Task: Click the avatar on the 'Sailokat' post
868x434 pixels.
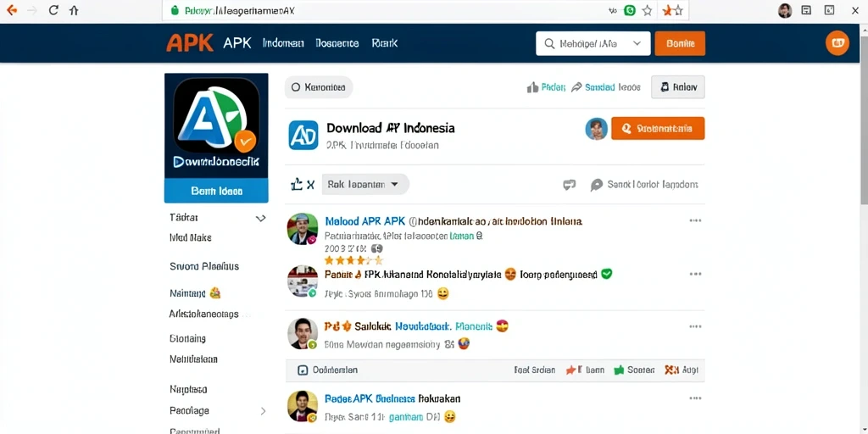Action: pyautogui.click(x=303, y=334)
